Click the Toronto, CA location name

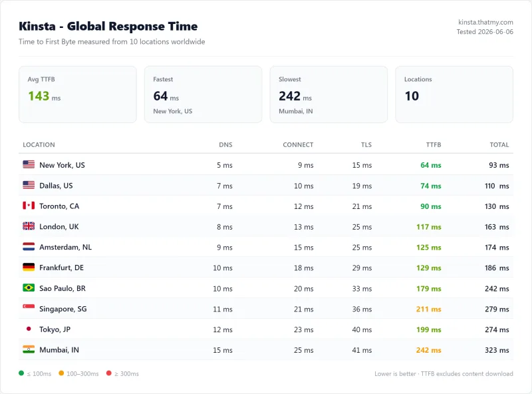(59, 206)
